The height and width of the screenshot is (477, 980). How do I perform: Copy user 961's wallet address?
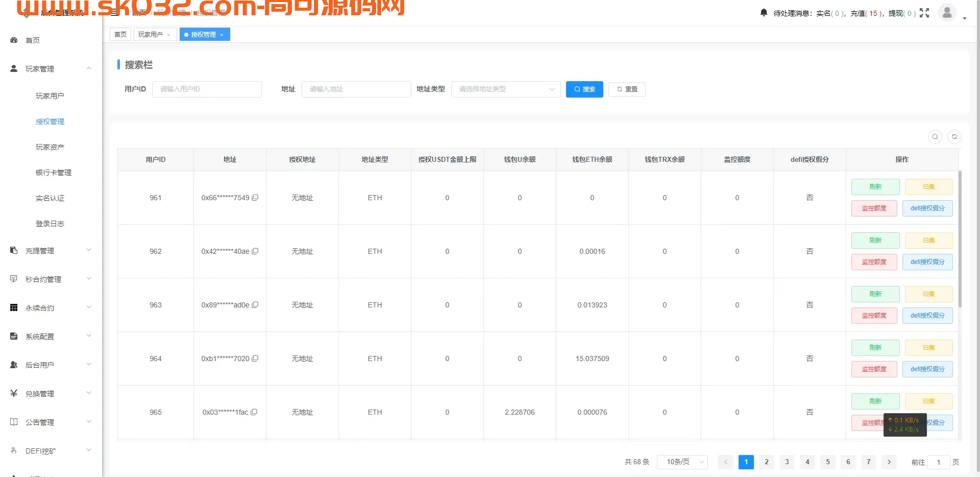(x=256, y=198)
